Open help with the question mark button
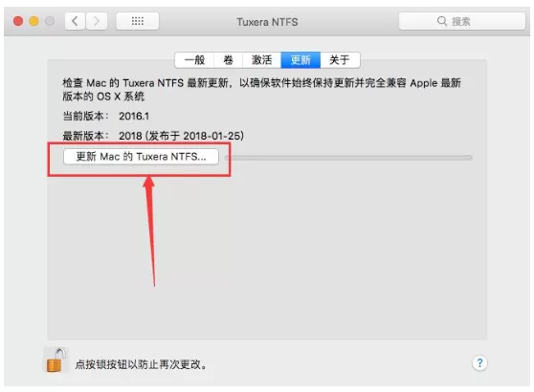Viewport: 534px width, 392px height. pyautogui.click(x=479, y=363)
